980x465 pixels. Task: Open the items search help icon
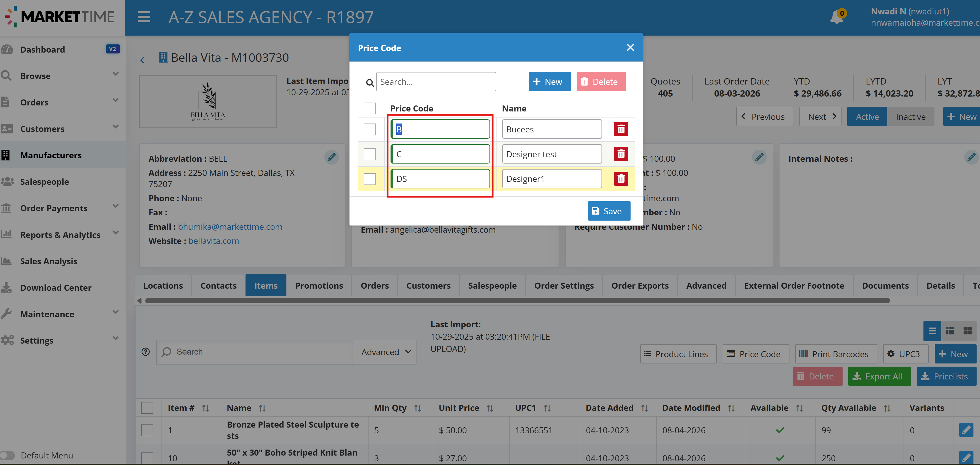coord(146,352)
